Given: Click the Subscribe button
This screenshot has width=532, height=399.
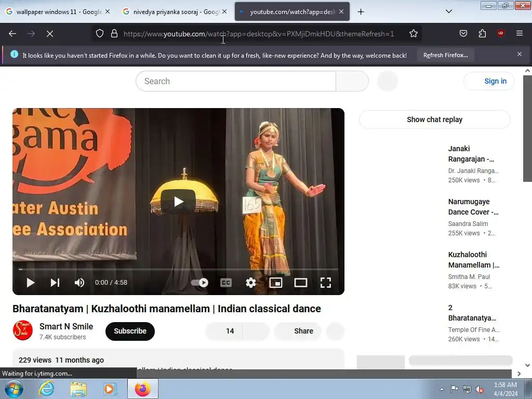Looking at the screenshot, I should (x=130, y=331).
